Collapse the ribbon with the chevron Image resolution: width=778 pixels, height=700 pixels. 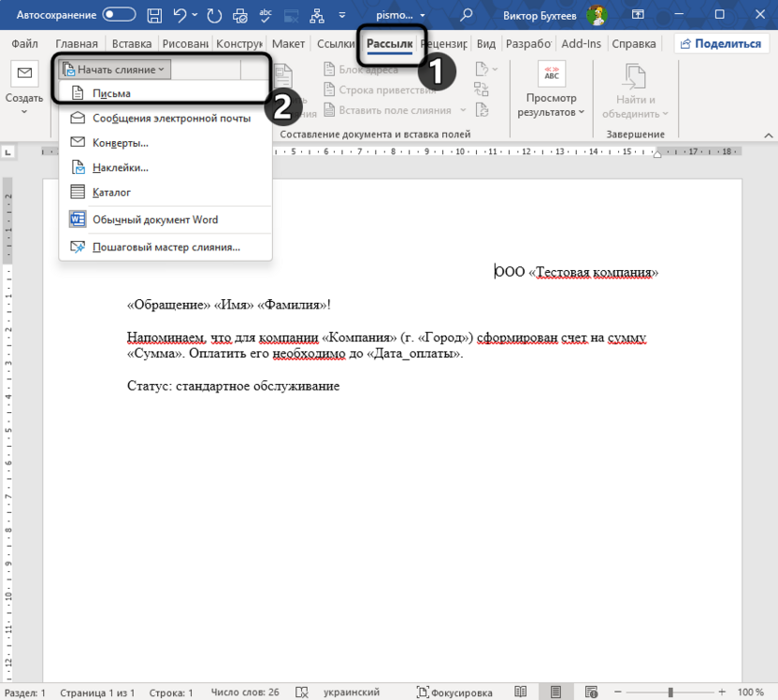(x=768, y=136)
